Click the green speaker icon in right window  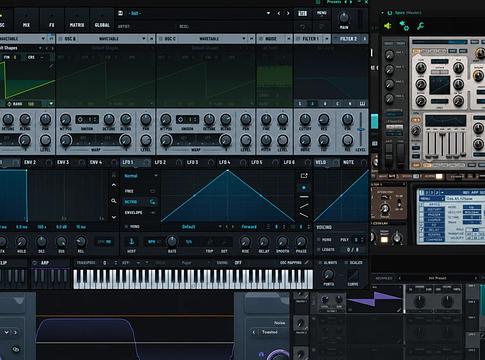[387, 26]
